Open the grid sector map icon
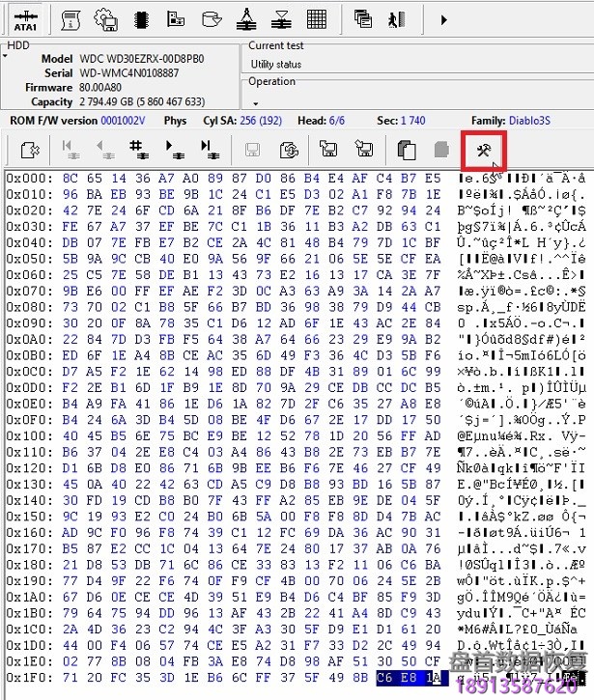This screenshot has height=700, width=594. 317,19
